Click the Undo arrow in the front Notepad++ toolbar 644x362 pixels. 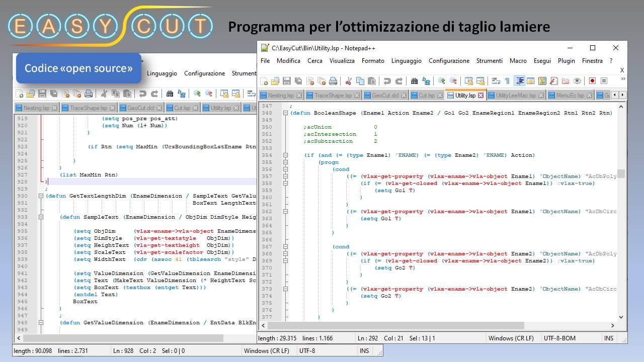click(x=387, y=81)
